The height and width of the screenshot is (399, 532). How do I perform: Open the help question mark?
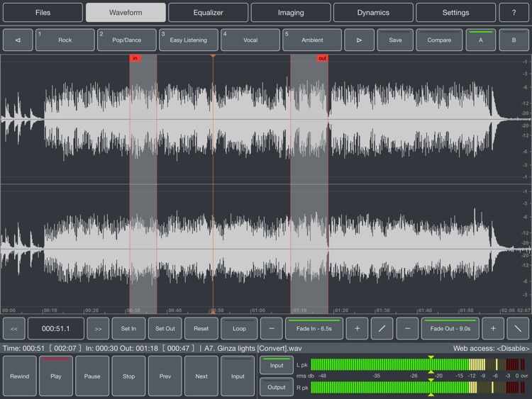point(513,13)
